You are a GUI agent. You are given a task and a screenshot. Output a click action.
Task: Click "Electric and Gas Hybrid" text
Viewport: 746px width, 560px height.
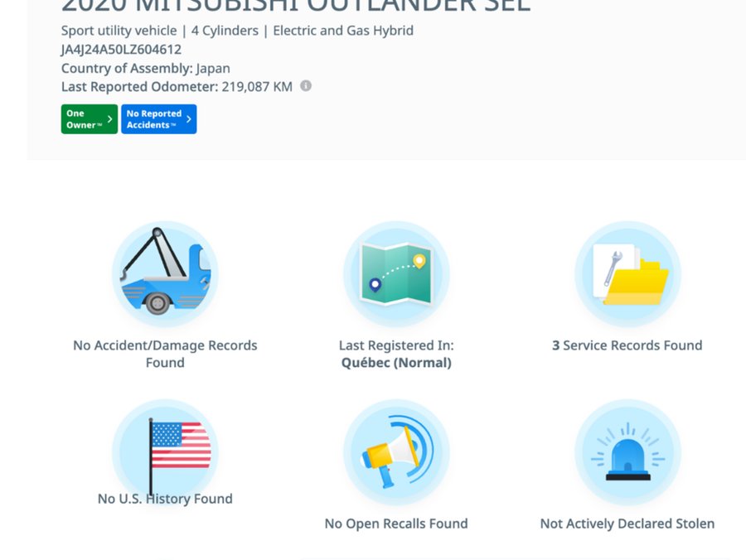[x=343, y=31]
